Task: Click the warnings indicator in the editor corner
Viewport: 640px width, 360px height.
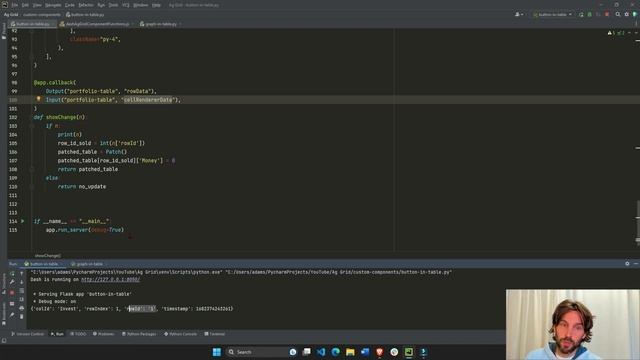Action: click(616, 33)
